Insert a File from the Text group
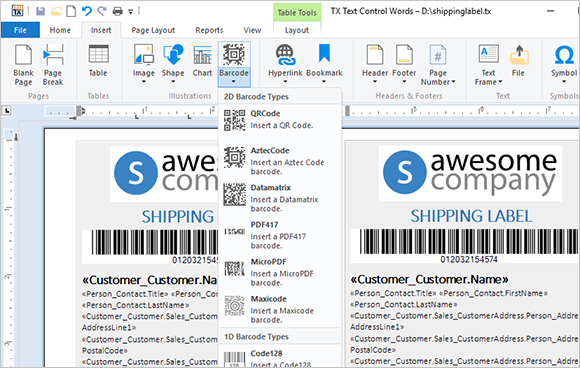Screen dimensions: 580x368 click(x=519, y=61)
